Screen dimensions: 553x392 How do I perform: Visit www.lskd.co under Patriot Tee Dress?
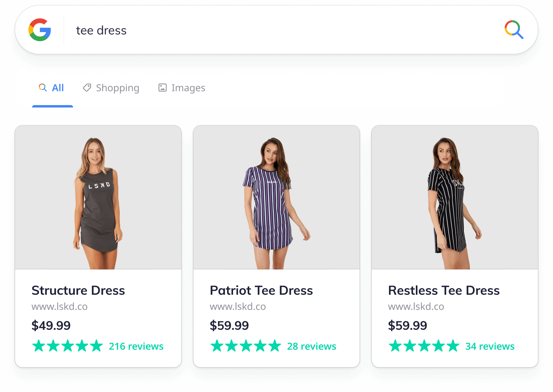click(x=238, y=307)
